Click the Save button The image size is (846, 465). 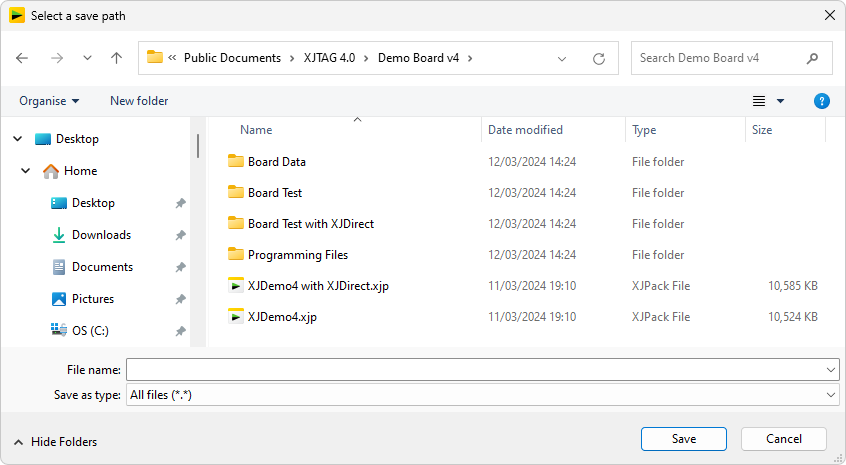683,439
